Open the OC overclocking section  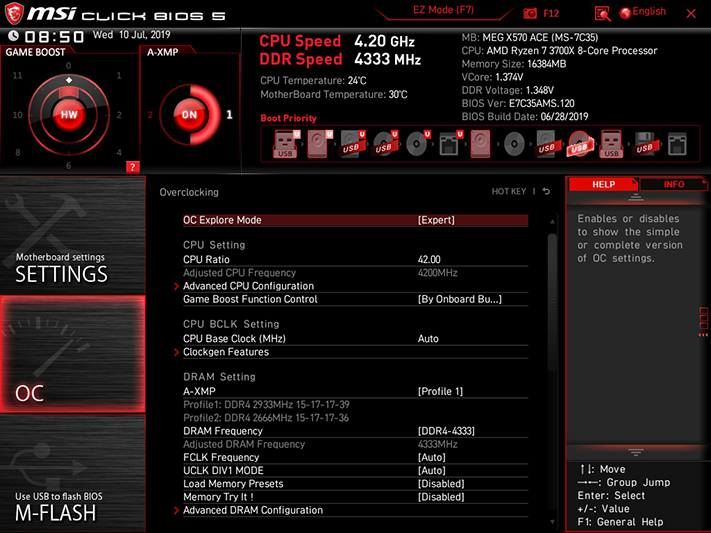tap(73, 354)
